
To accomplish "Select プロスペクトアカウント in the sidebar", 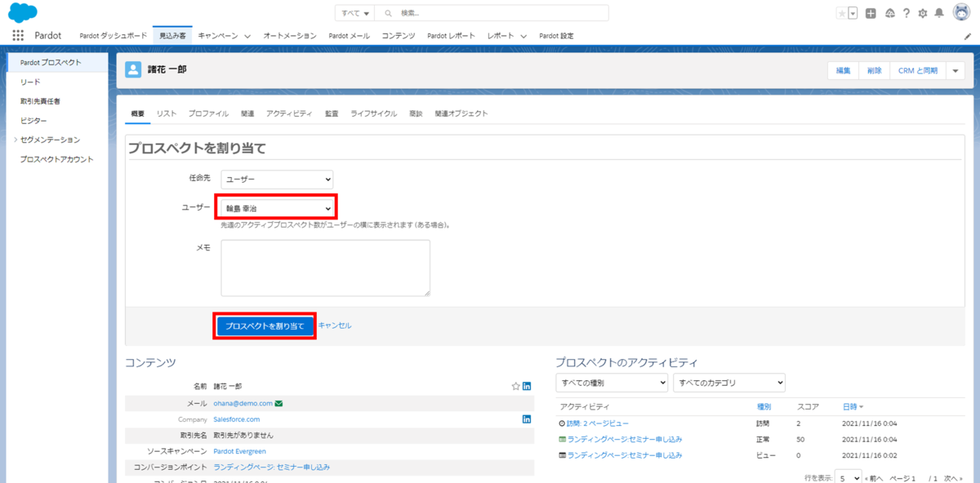I will pyautogui.click(x=56, y=159).
